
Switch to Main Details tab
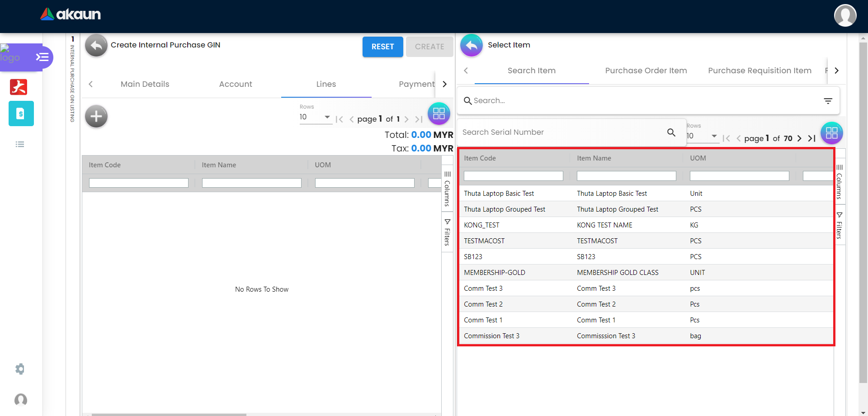pos(145,84)
